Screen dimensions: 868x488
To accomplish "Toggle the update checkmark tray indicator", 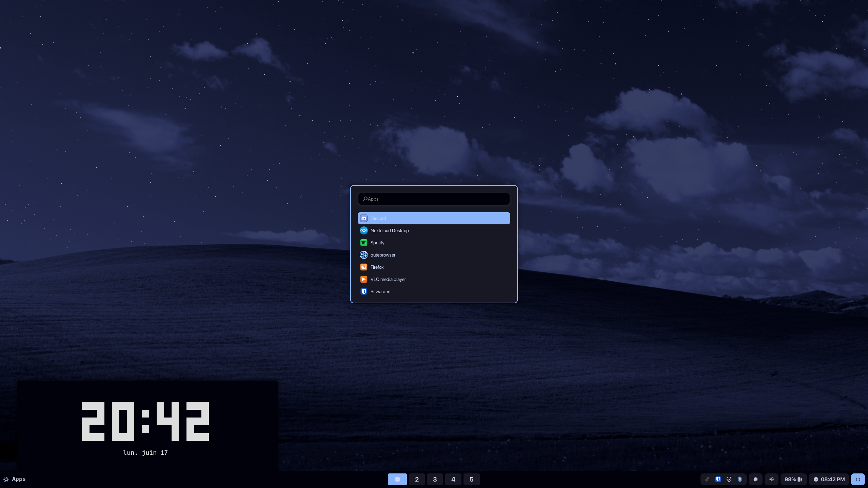I will (x=729, y=479).
